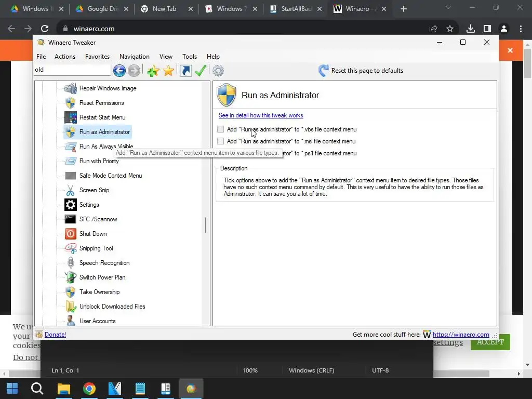Open a new browser tab with plus button
This screenshot has width=532, height=399.
(x=403, y=9)
